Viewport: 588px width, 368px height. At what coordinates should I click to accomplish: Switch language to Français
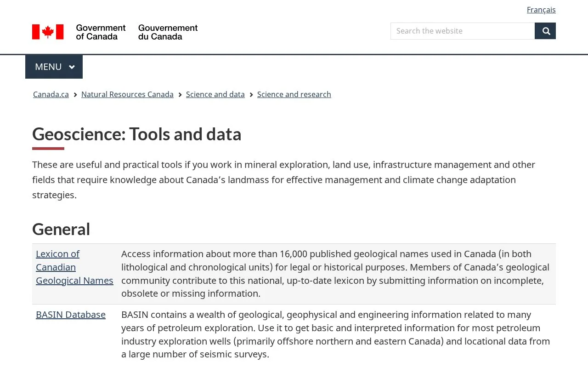point(541,10)
